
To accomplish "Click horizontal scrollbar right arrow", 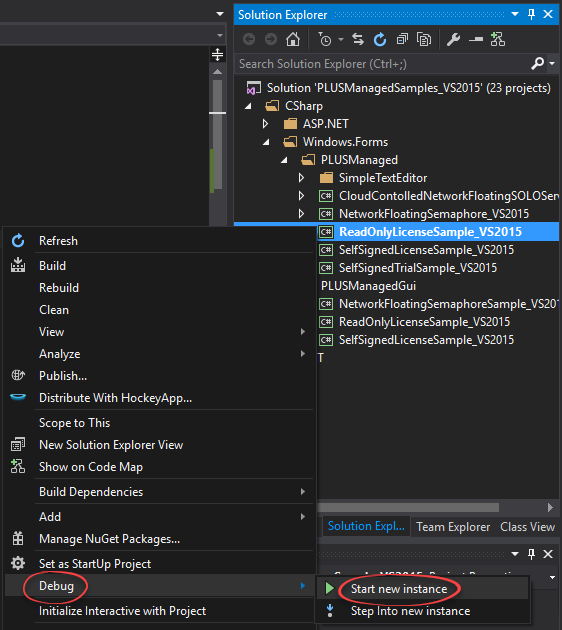I will pyautogui.click(x=550, y=507).
